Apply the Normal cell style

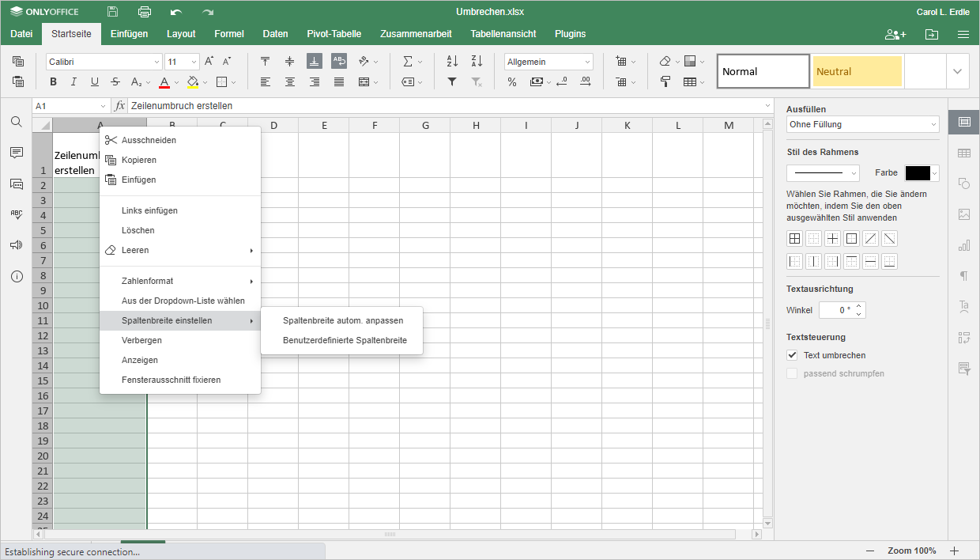[x=763, y=71]
